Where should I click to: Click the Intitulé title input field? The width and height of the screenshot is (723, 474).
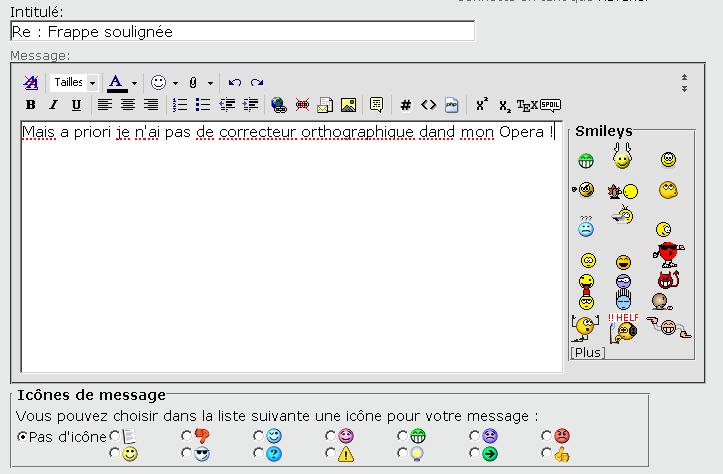click(243, 31)
